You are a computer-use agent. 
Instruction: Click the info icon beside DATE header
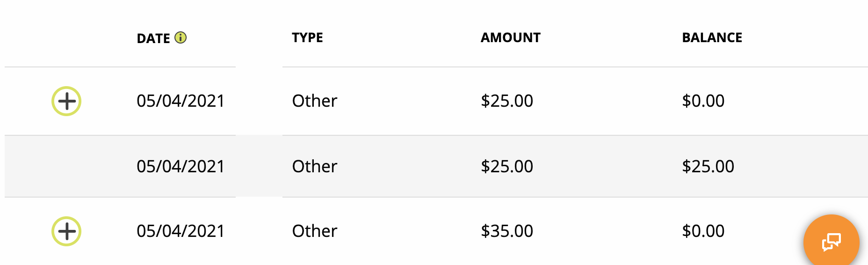coord(181,37)
